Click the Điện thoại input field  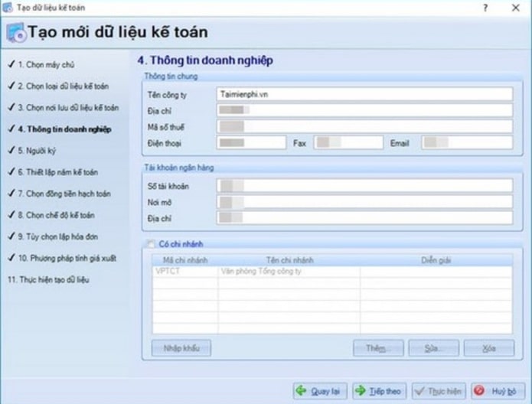pos(251,143)
